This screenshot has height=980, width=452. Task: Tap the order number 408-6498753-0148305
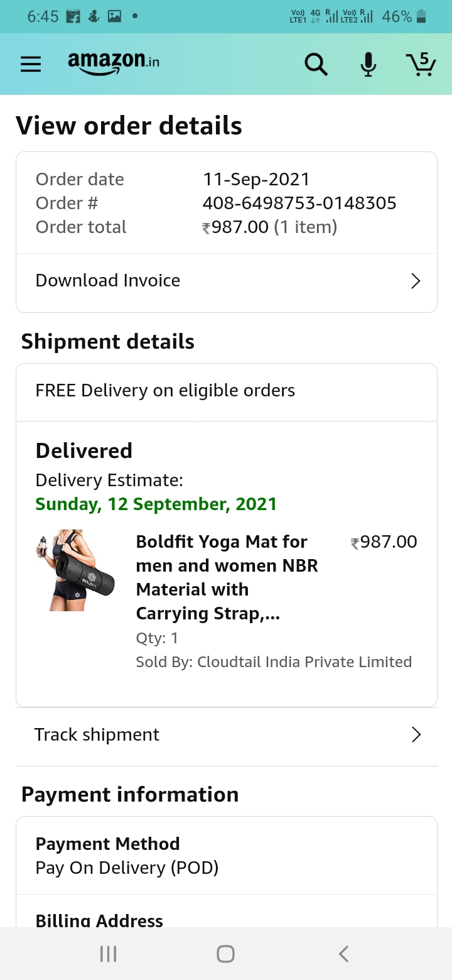point(299,203)
